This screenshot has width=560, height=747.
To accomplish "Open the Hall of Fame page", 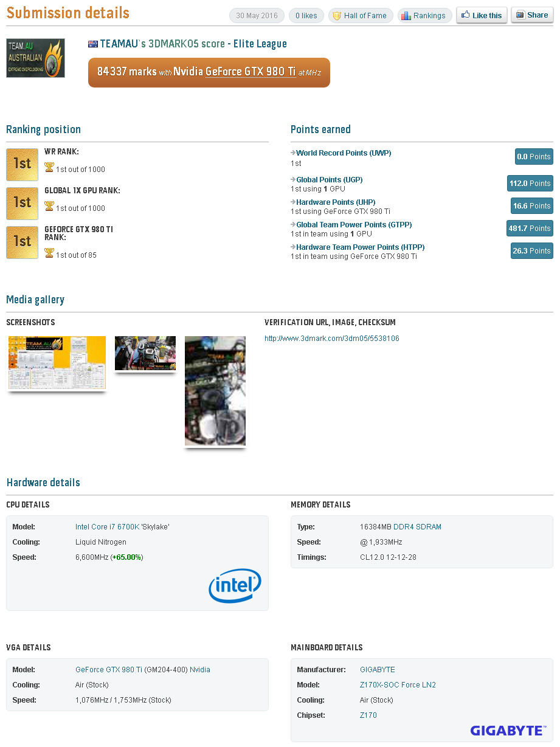I will 361,16.
